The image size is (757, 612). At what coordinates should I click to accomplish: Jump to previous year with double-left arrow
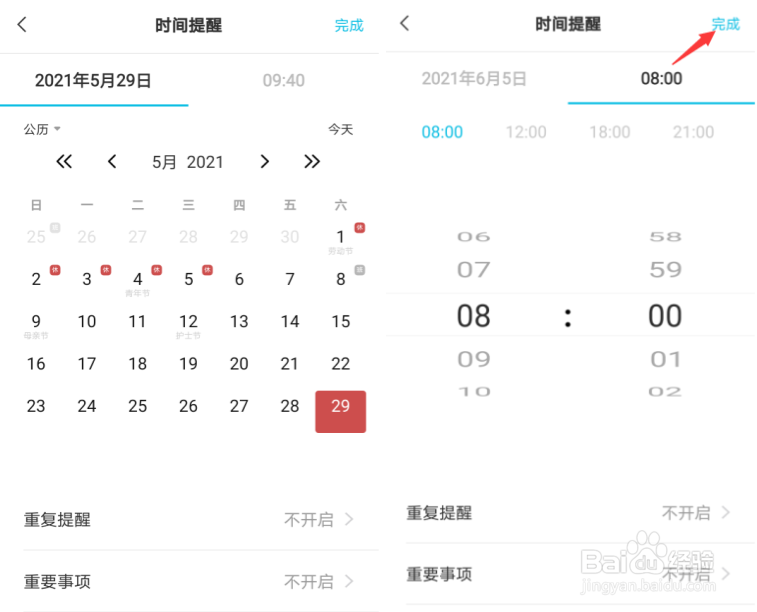tap(64, 162)
